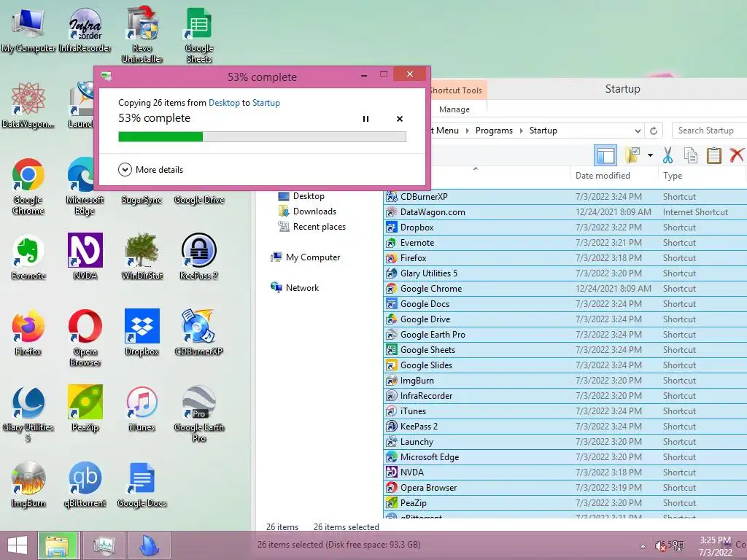Click the system monitor taskbar icon
This screenshot has width=747, height=560.
pos(104,545)
